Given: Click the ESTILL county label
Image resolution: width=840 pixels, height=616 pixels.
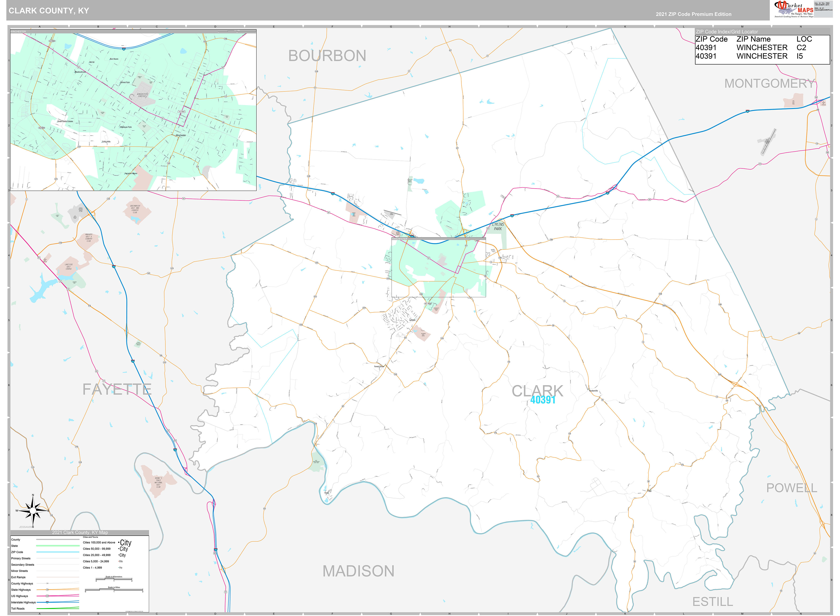Looking at the screenshot, I should [x=713, y=602].
